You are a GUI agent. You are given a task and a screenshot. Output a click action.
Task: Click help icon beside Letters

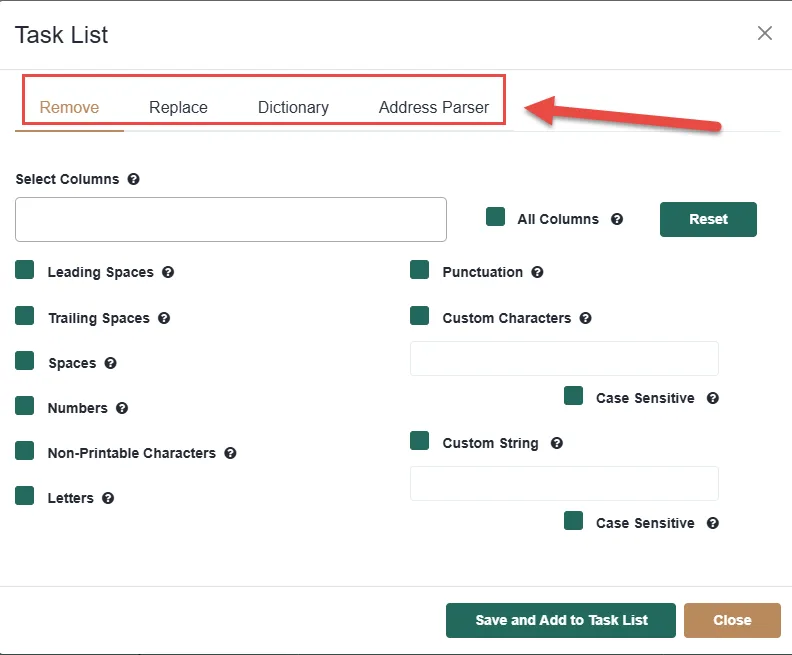click(x=108, y=498)
